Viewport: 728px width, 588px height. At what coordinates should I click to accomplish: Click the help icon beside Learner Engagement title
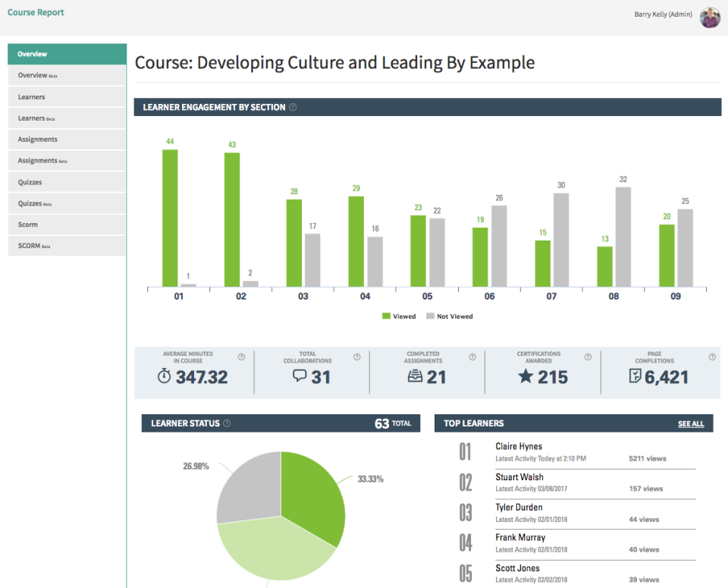(x=293, y=107)
